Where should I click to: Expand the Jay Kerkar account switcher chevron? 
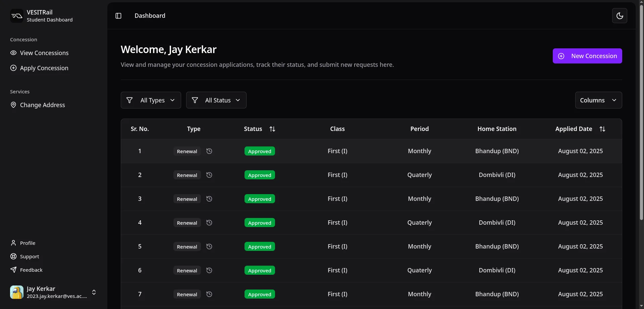(94, 292)
